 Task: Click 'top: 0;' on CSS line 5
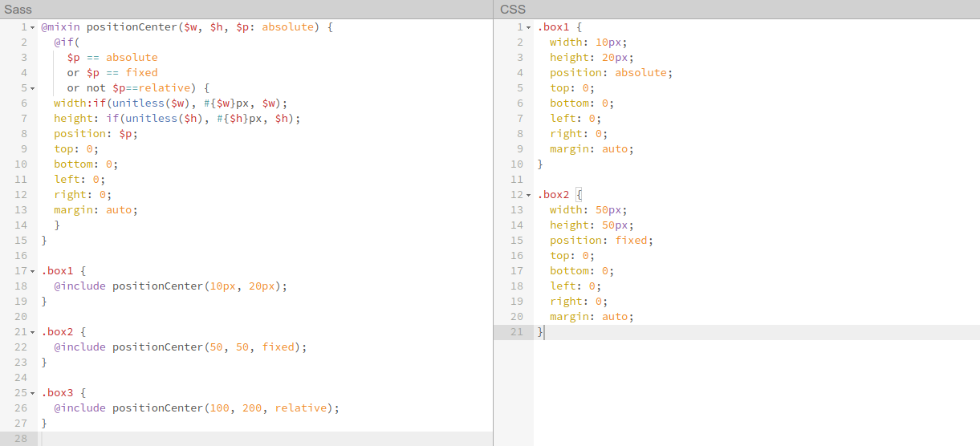click(x=572, y=87)
